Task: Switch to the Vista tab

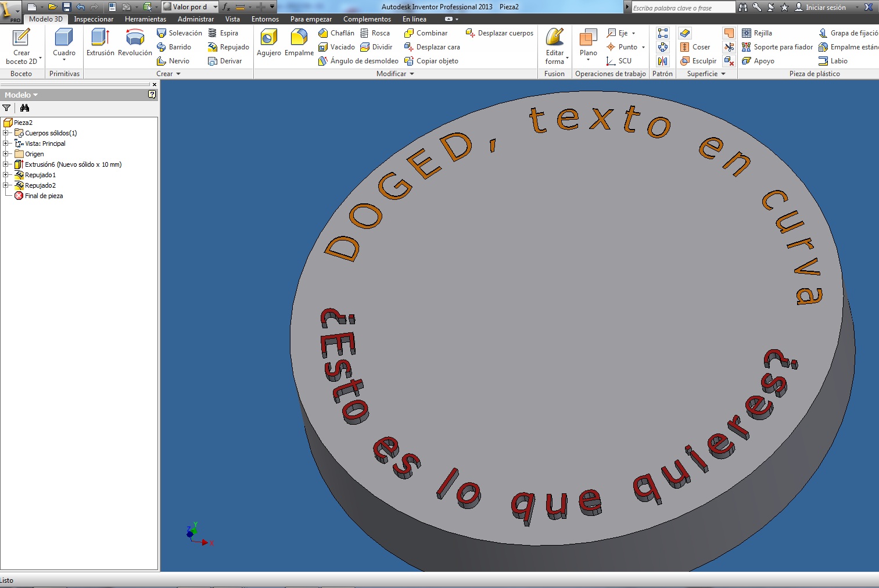Action: (232, 19)
